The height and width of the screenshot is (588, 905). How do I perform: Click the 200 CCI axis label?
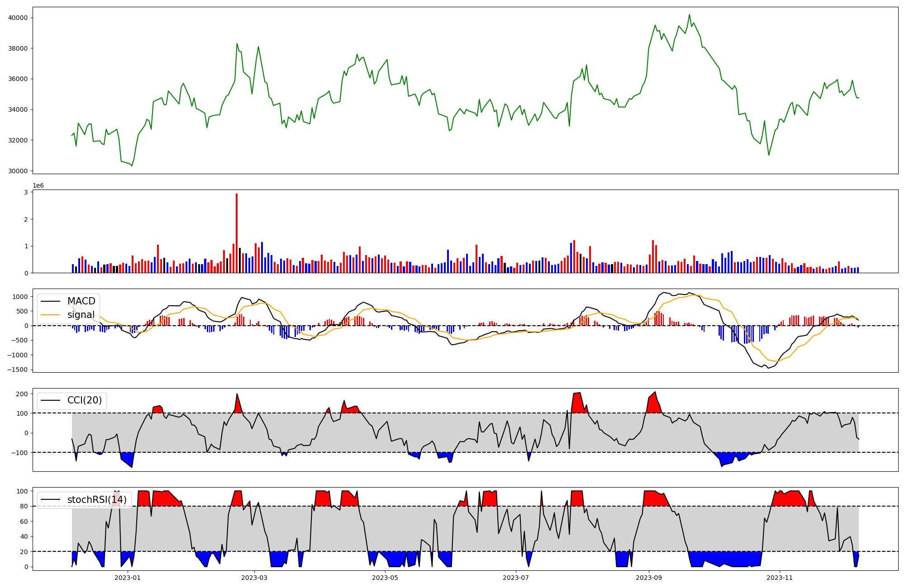click(x=22, y=394)
